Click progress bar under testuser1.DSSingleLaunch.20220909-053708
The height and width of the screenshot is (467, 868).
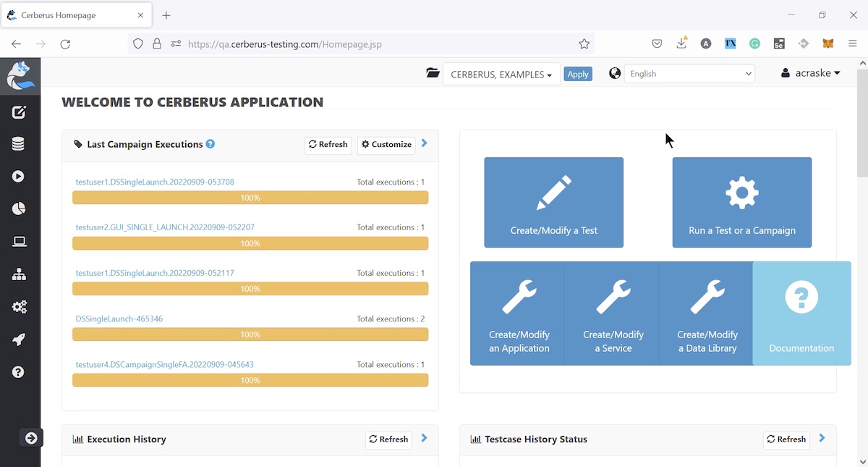[x=250, y=198]
